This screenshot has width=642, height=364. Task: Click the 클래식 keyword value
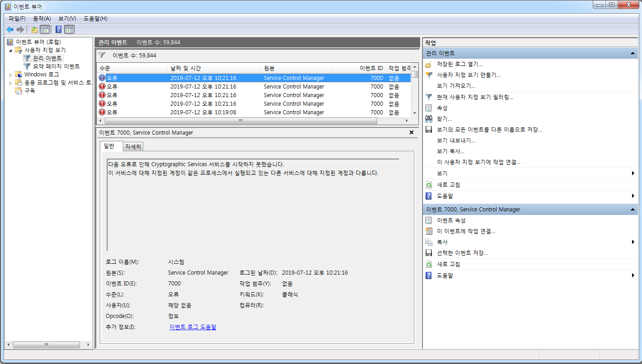tap(290, 294)
